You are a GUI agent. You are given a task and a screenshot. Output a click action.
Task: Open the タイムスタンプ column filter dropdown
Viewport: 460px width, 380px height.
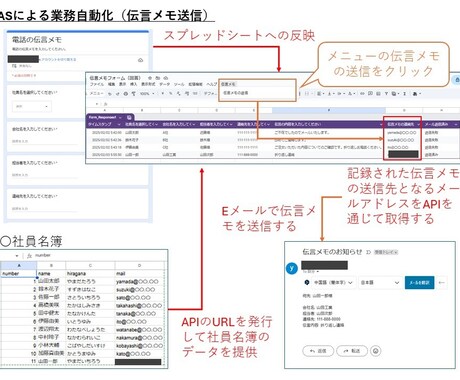[119, 124]
